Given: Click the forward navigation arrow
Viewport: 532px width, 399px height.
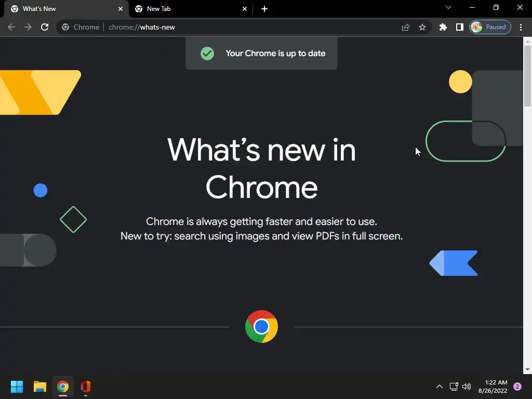Looking at the screenshot, I should pos(28,27).
